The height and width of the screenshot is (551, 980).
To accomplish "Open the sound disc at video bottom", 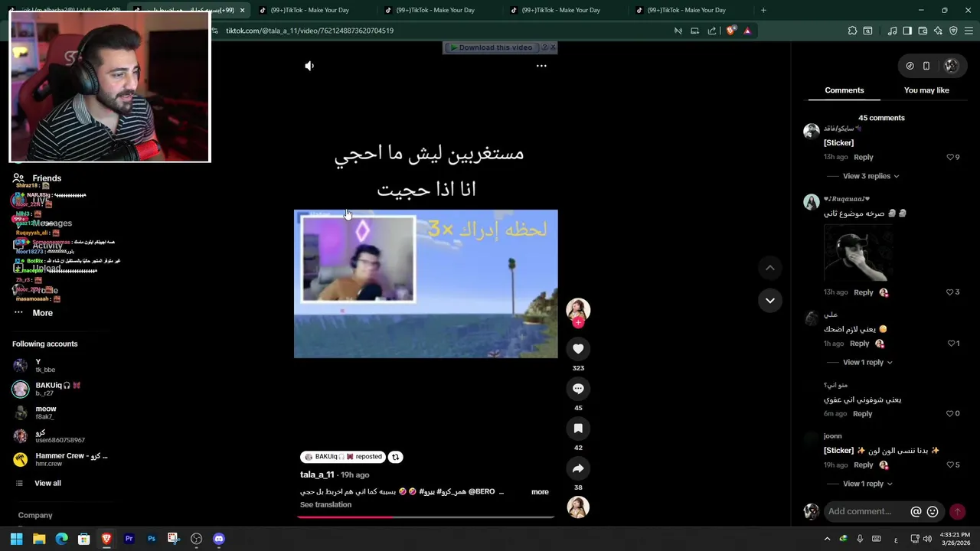I will (578, 507).
